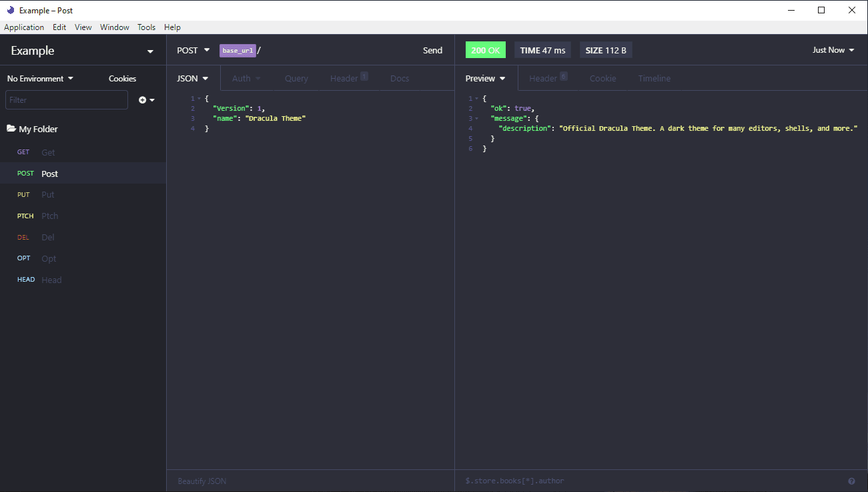868x492 pixels.
Task: Open the No Environment dropdown
Action: point(39,78)
